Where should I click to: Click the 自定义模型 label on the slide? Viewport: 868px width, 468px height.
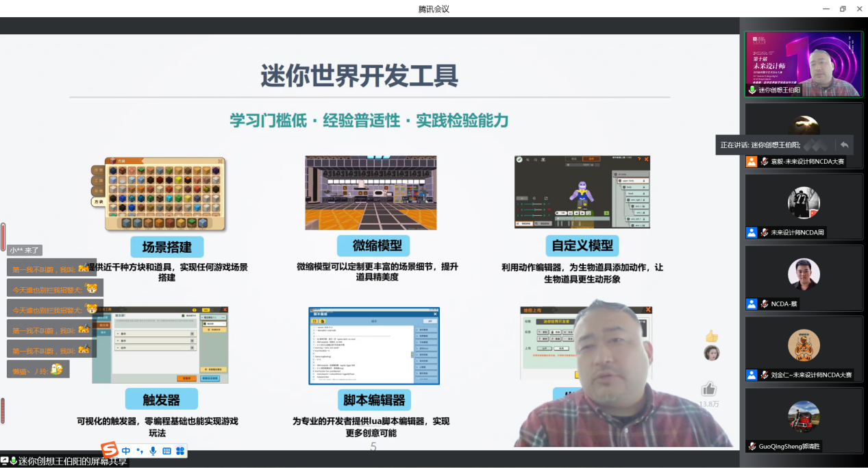tap(582, 245)
